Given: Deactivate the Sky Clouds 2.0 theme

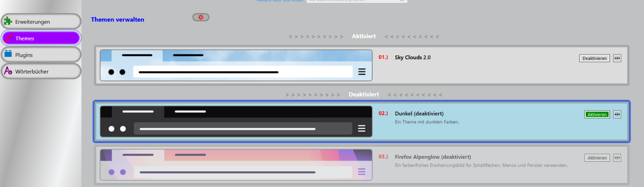Looking at the screenshot, I should coord(594,58).
